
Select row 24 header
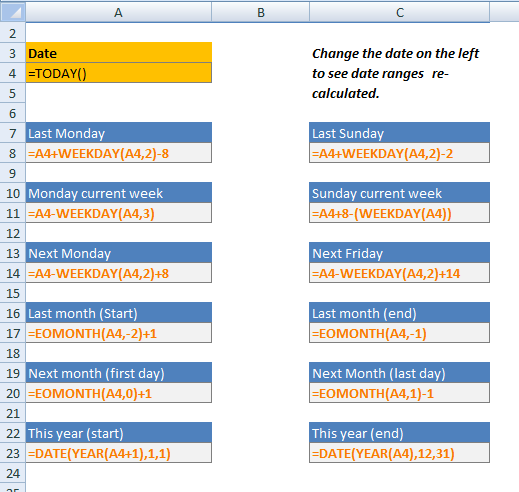tap(13, 473)
